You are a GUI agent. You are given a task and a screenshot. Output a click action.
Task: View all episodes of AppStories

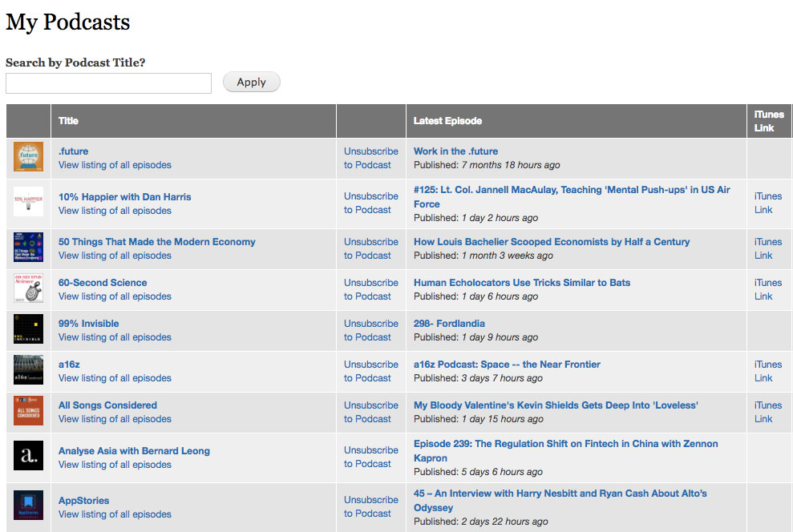[x=115, y=514]
